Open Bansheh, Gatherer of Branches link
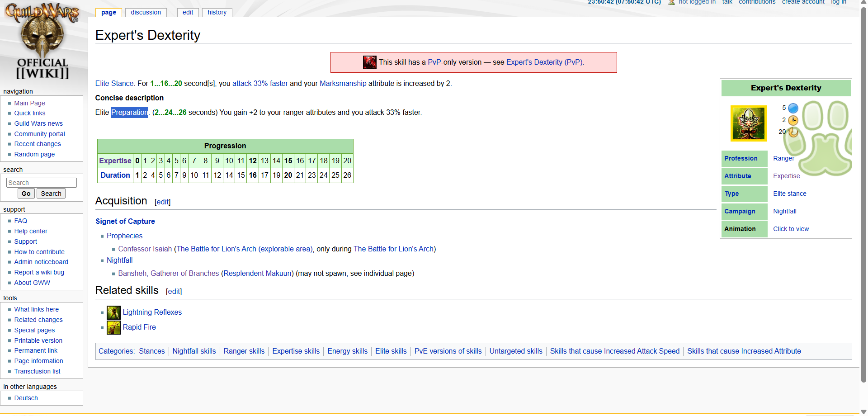This screenshot has height=416, width=868. [168, 273]
